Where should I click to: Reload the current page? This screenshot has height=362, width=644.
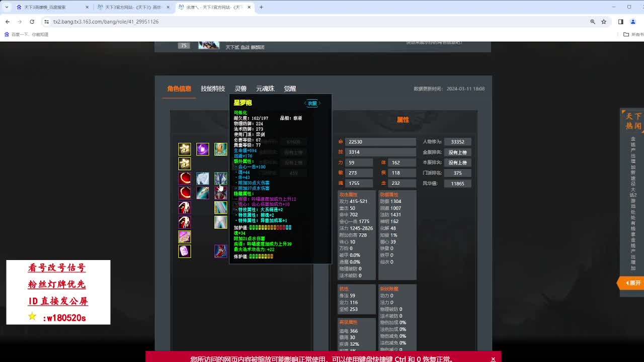(32, 22)
